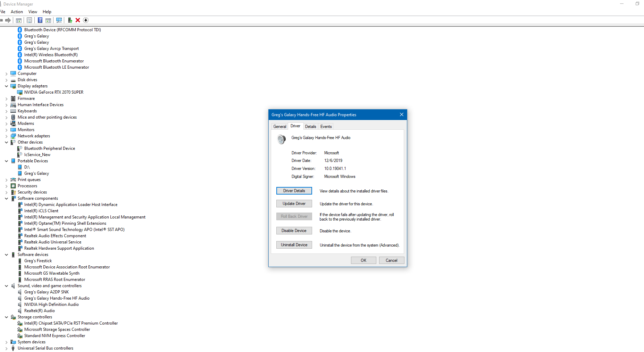The width and height of the screenshot is (644, 352).
Task: Expand the Firmware category
Action: (x=6, y=98)
